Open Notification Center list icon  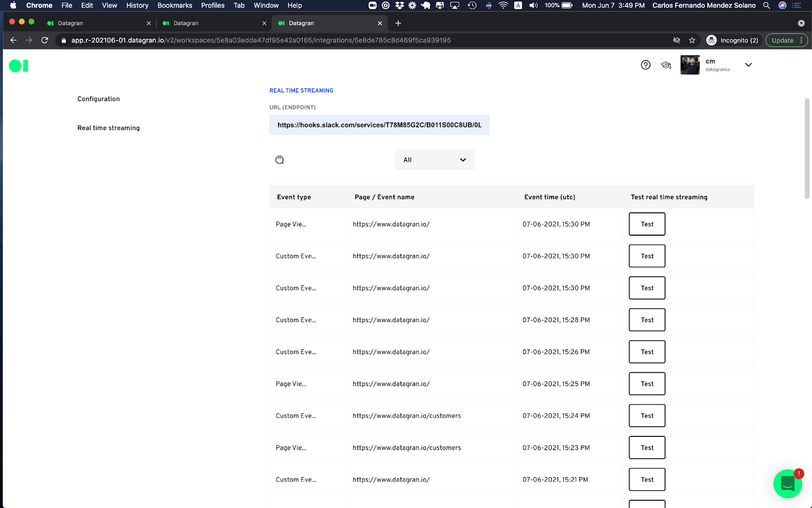tap(797, 5)
